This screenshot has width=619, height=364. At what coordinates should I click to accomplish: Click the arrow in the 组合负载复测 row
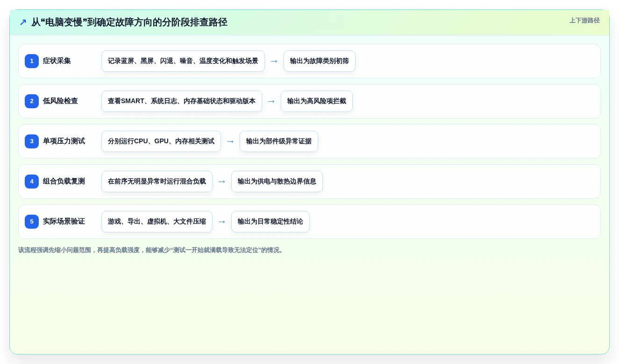point(222,182)
